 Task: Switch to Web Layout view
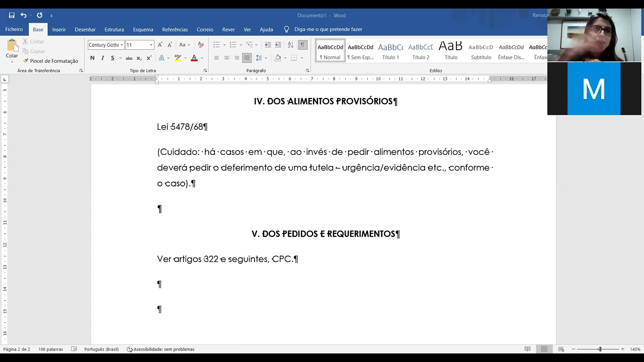(x=561, y=349)
